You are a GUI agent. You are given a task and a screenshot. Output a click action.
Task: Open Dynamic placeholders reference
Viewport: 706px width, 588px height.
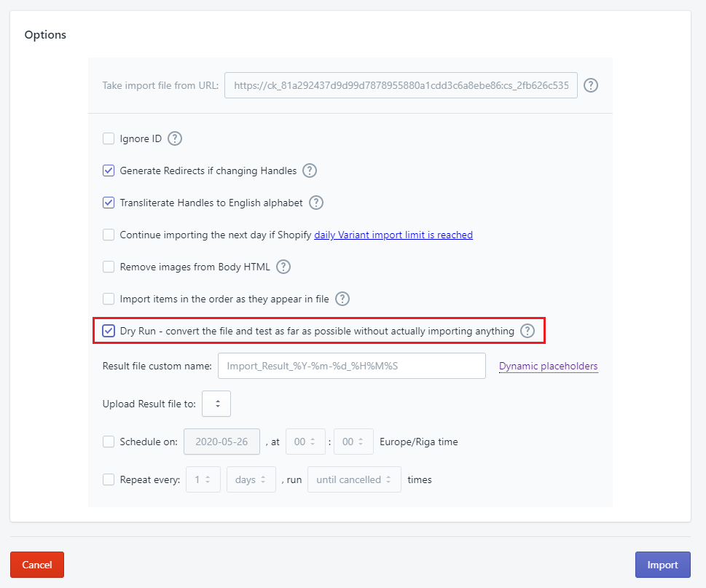click(x=548, y=366)
